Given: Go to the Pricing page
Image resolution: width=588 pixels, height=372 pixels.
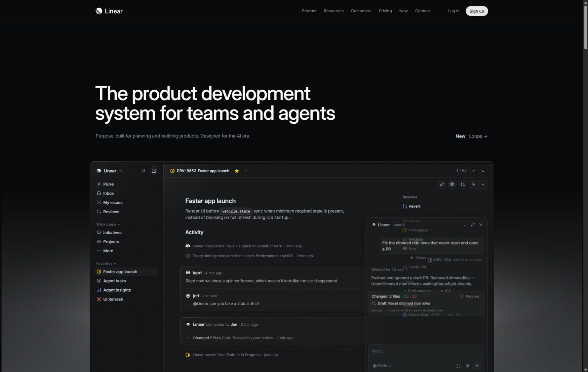Looking at the screenshot, I should point(385,11).
